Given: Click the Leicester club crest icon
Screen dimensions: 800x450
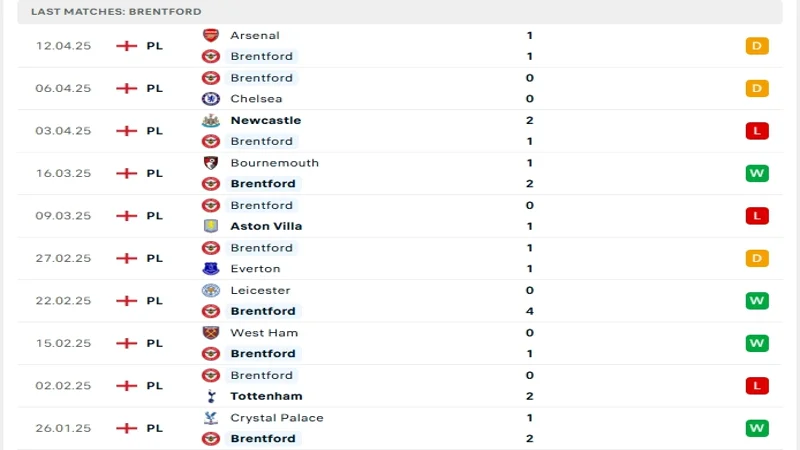Looking at the screenshot, I should (x=211, y=290).
